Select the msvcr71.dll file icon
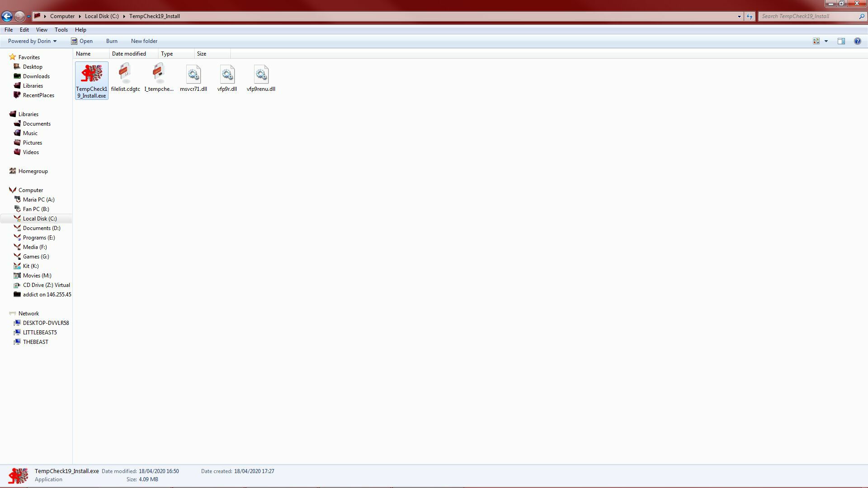Screen dimensions: 868x488 point(193,75)
